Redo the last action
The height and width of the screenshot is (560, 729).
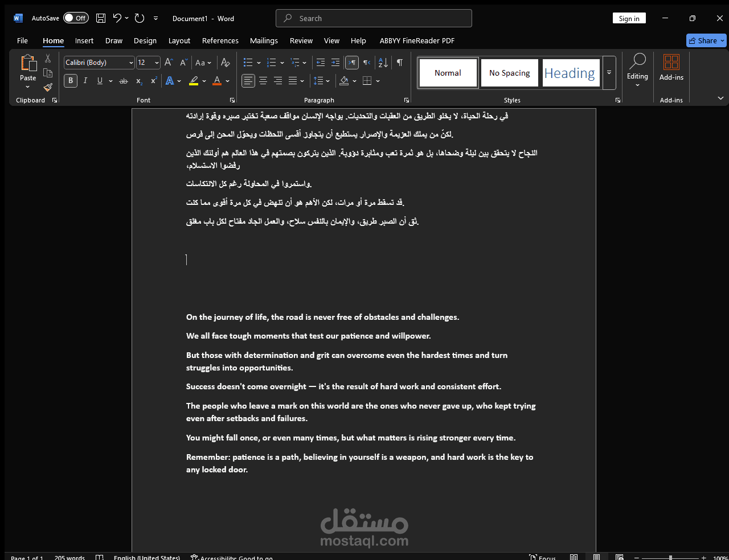(x=140, y=18)
